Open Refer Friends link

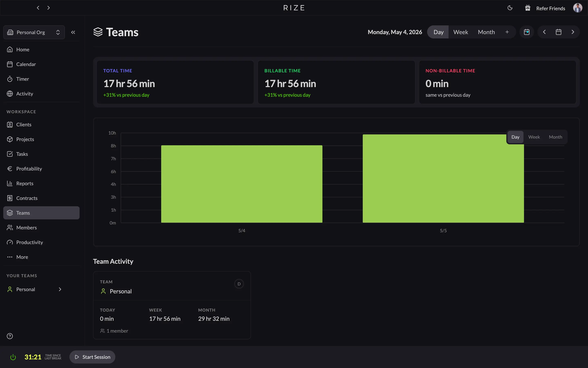click(551, 9)
